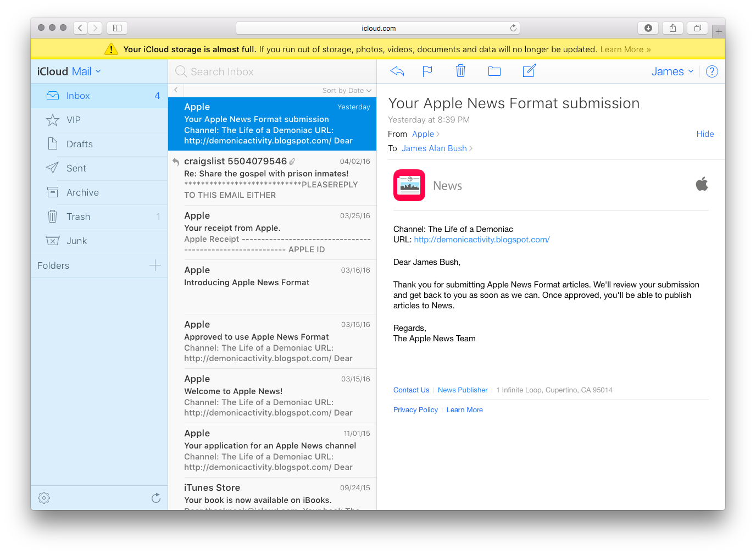Open the Archive mailbox

(x=99, y=192)
